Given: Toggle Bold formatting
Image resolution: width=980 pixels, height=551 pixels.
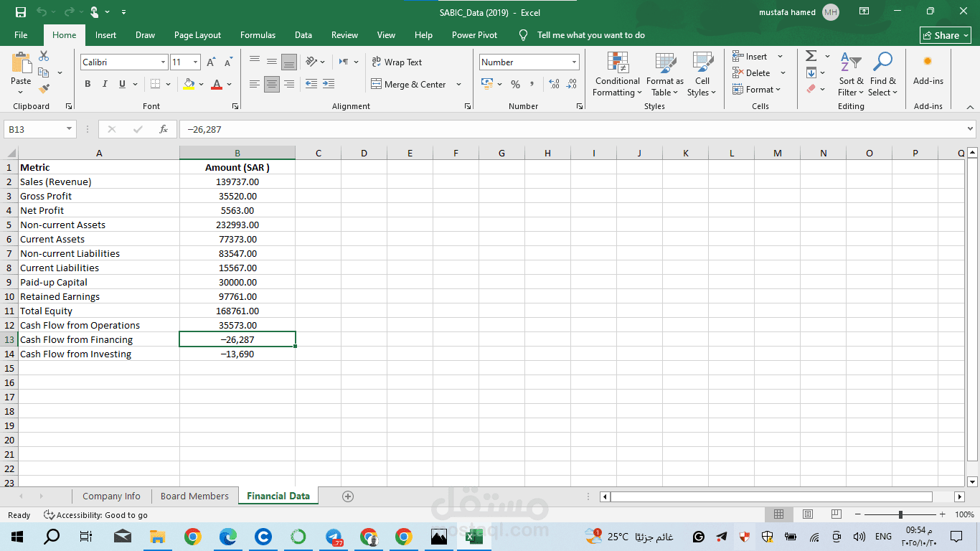Looking at the screenshot, I should coord(88,84).
